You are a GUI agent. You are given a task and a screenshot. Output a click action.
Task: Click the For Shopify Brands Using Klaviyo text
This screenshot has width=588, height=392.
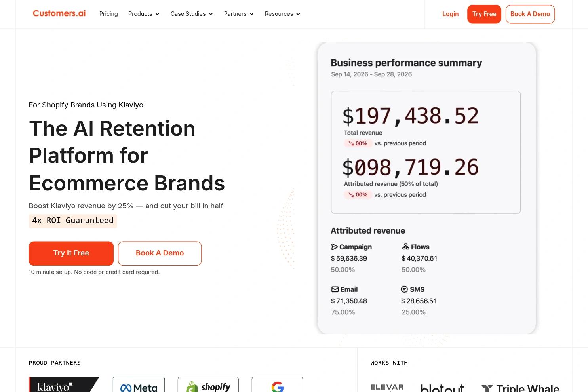tap(86, 105)
